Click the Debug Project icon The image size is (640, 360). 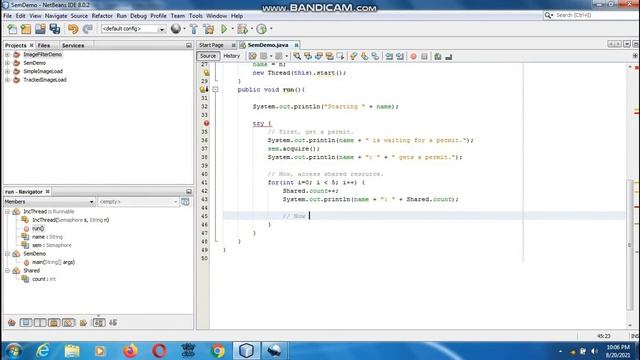pos(242,29)
